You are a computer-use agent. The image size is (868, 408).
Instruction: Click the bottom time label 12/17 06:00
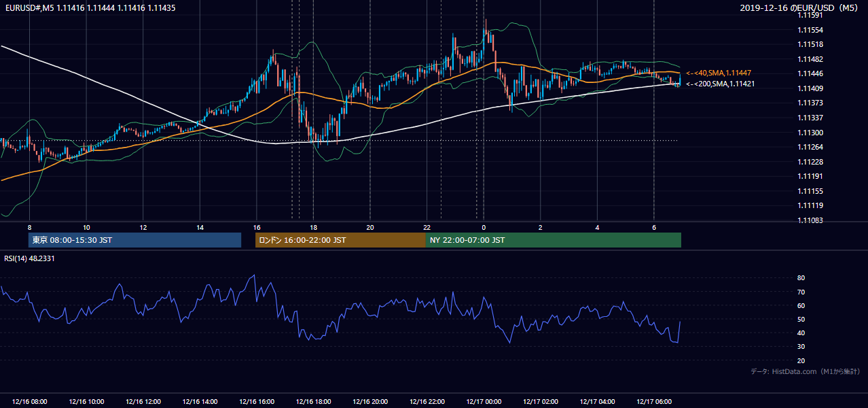click(x=654, y=402)
